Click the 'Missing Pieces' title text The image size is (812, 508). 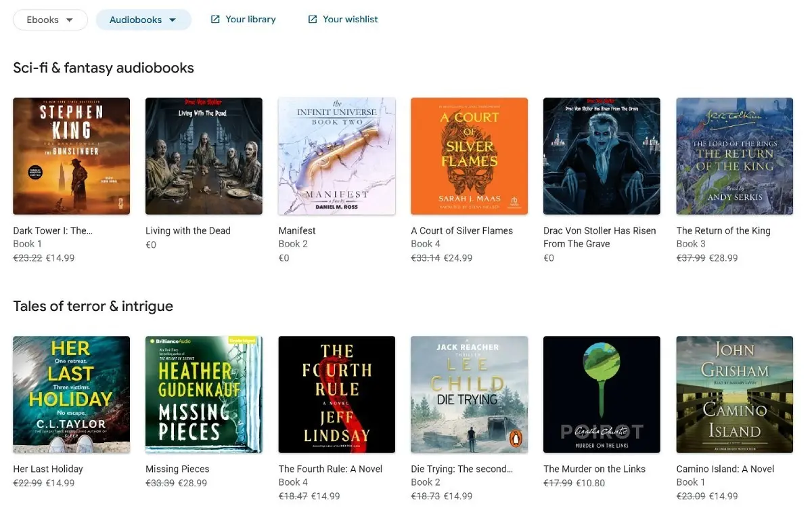coord(177,469)
